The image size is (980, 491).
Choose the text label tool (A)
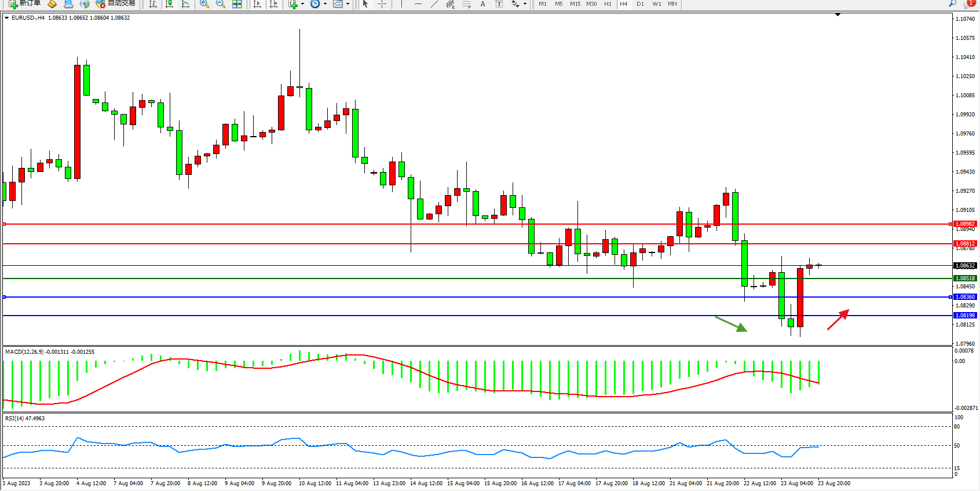coord(482,4)
